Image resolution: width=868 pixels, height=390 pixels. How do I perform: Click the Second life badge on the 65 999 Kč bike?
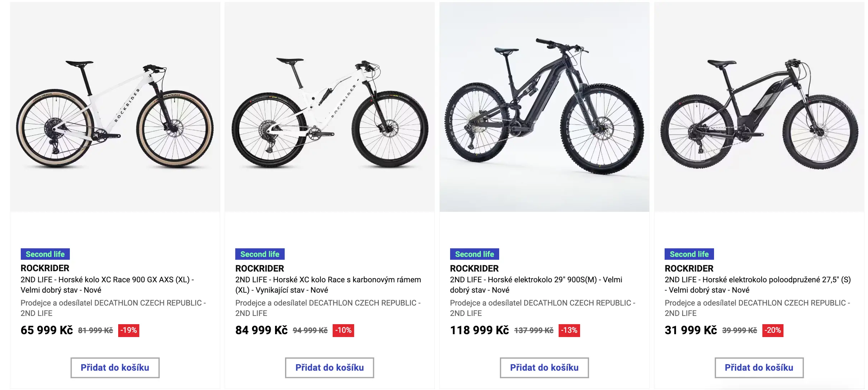pos(45,254)
